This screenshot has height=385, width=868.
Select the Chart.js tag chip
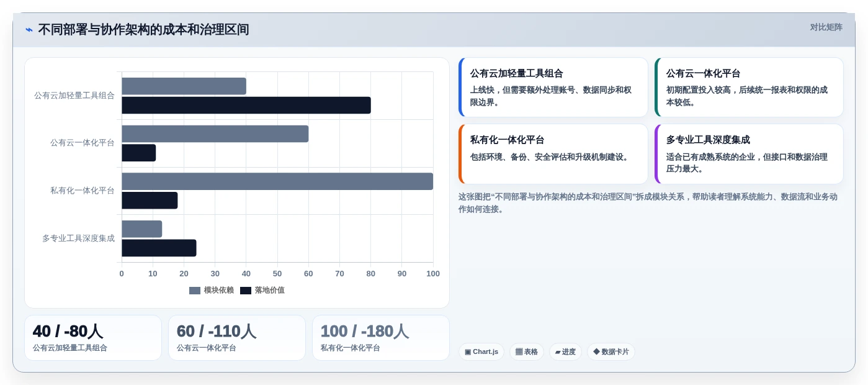coord(481,352)
